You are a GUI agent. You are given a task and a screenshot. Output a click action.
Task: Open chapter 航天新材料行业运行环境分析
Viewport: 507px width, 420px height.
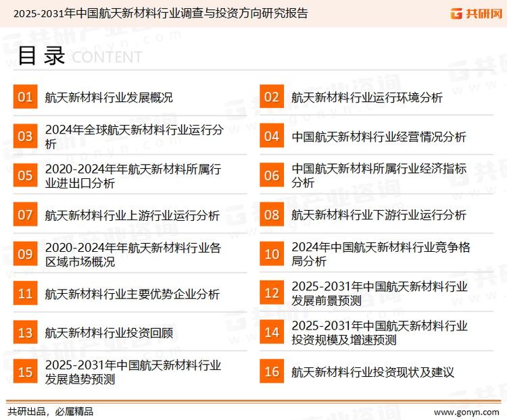(367, 97)
